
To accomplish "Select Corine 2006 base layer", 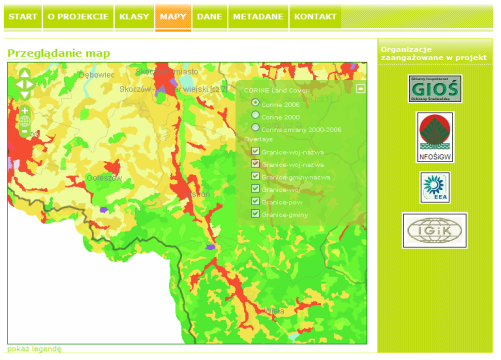I will click(x=255, y=102).
